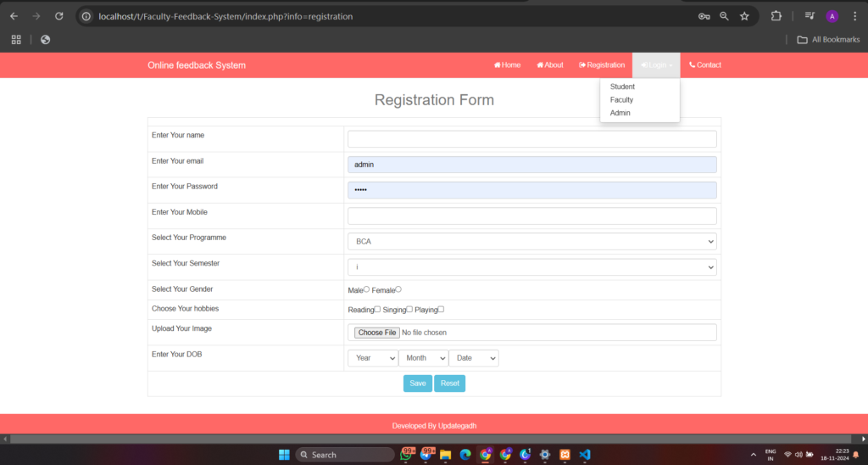This screenshot has height=465, width=868.
Task: Open All Bookmarks folder
Action: pyautogui.click(x=828, y=40)
